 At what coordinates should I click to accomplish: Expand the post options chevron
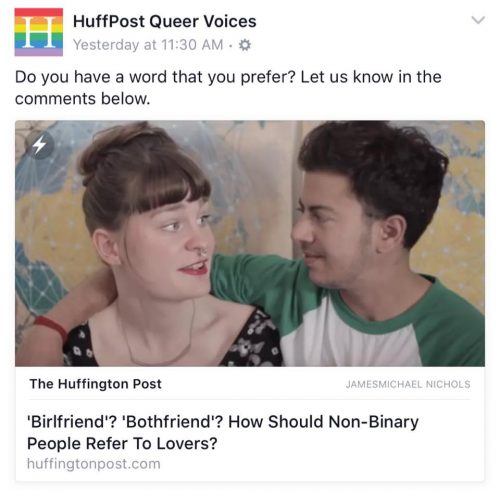[x=478, y=20]
